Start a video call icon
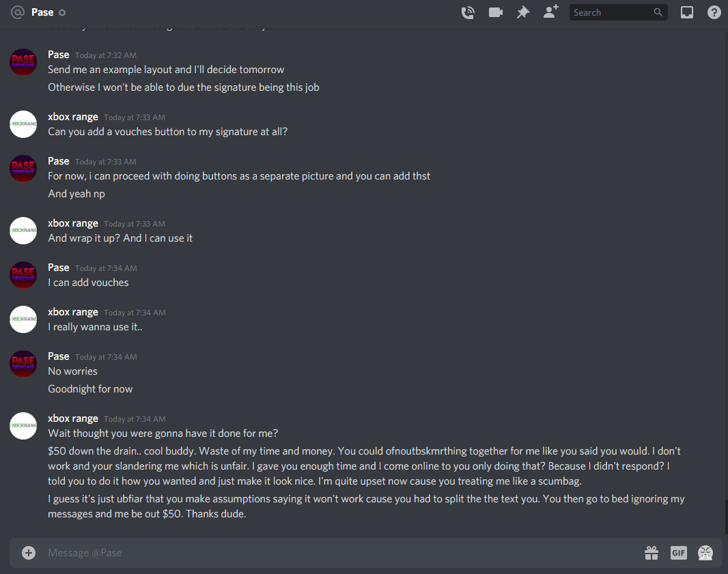 [495, 12]
